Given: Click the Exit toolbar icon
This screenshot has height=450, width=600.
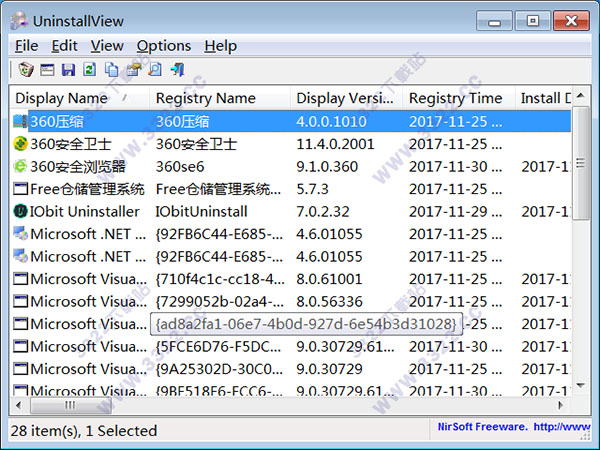Looking at the screenshot, I should [x=178, y=70].
